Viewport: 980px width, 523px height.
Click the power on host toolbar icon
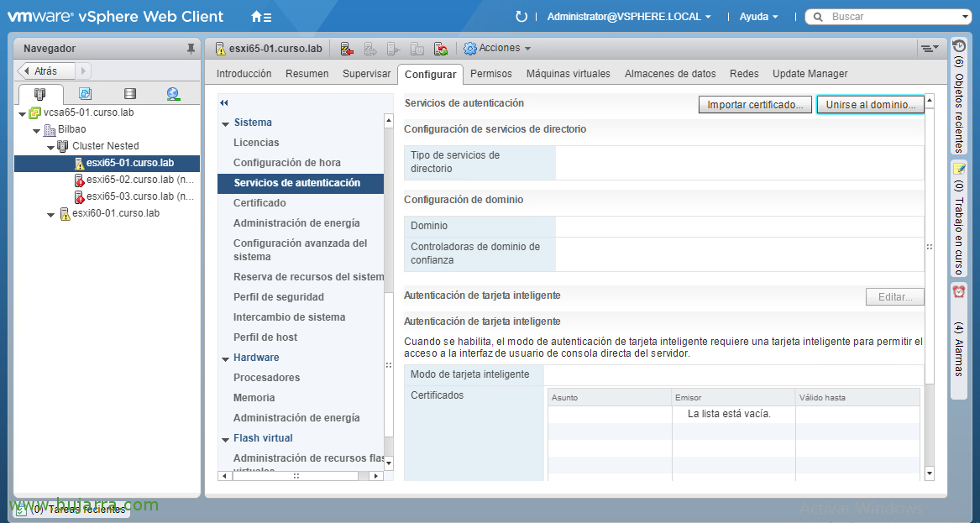394,48
